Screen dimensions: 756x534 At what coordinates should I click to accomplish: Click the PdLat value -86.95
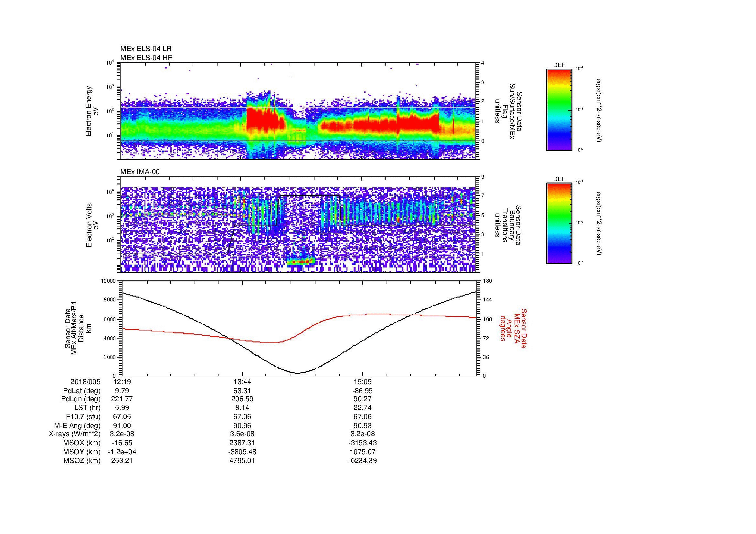tap(363, 391)
